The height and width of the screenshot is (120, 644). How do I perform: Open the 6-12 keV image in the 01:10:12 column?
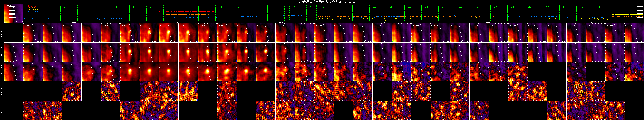point(246,52)
